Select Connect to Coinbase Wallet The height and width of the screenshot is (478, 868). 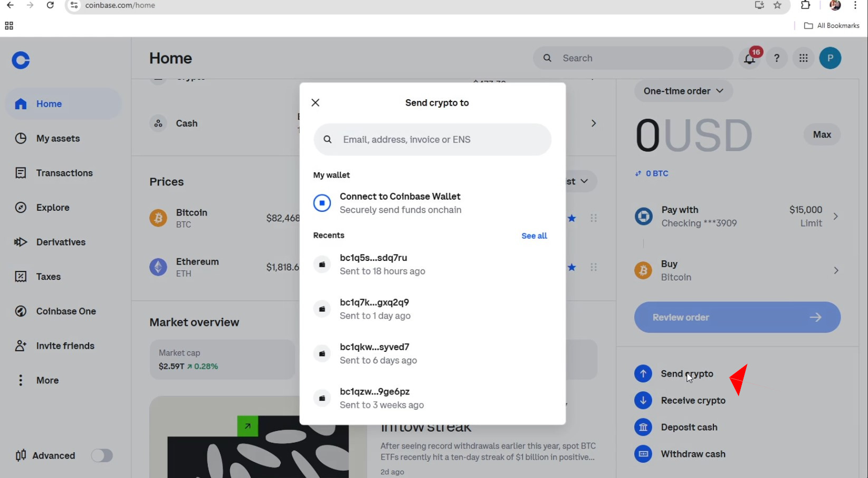pos(433,203)
